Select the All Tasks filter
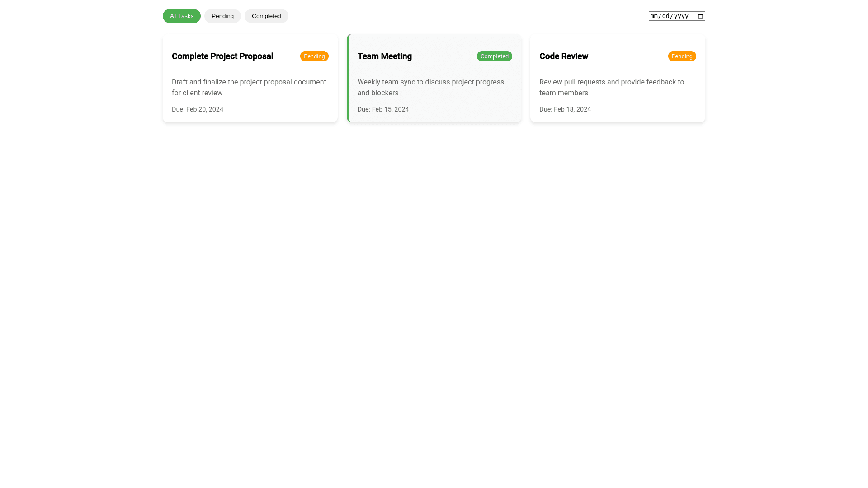Viewport: 868px width, 488px height. pos(181,16)
